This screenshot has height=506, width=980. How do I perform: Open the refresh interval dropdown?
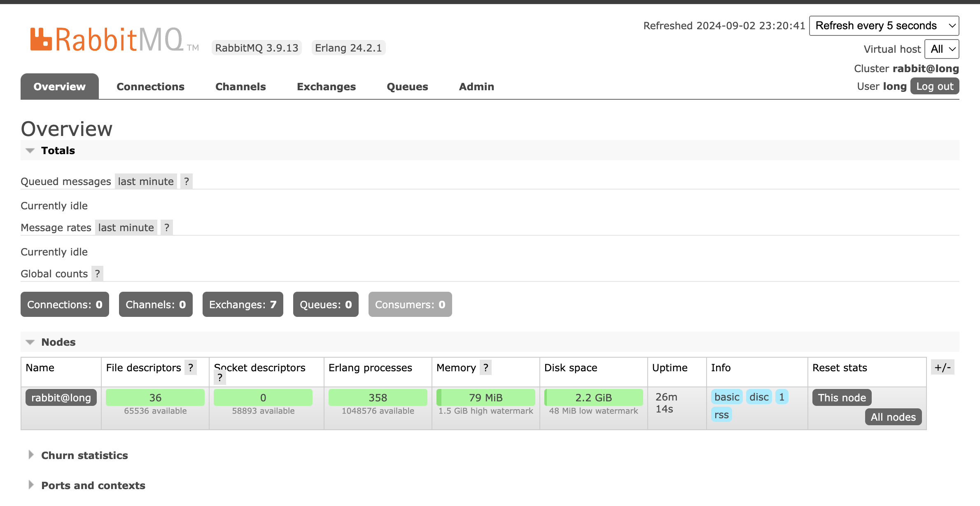coord(884,26)
